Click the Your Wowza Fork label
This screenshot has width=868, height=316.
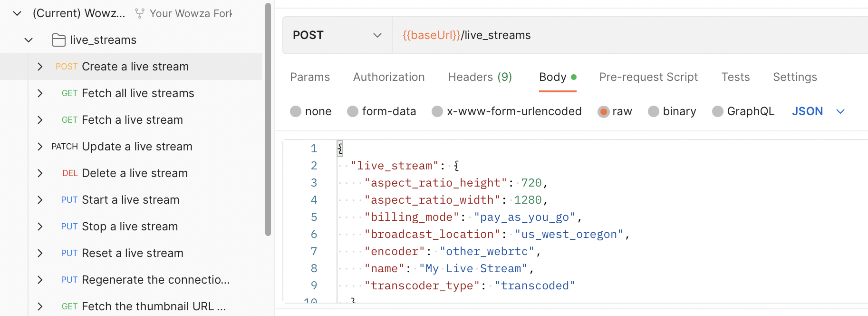click(x=191, y=13)
